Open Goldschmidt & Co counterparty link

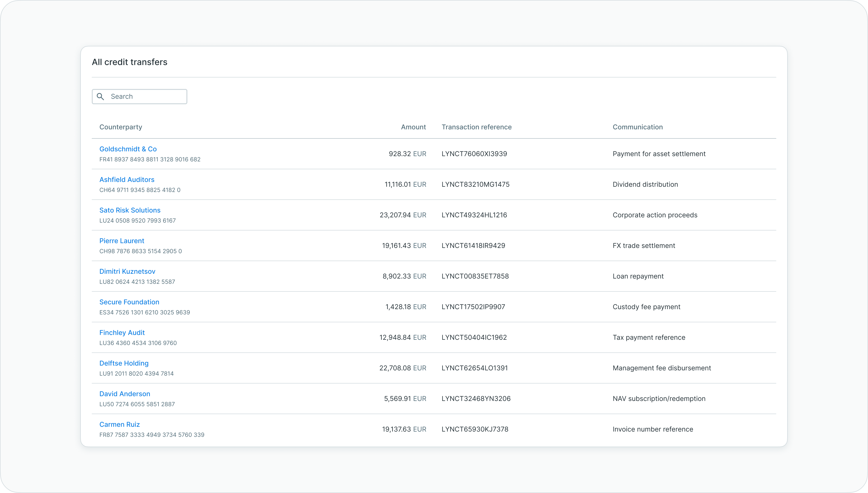[x=128, y=149]
